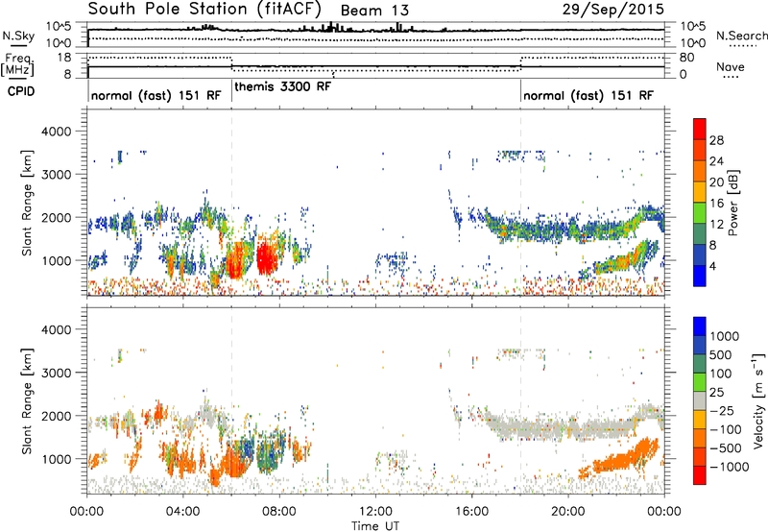Click the themis 3300 RF mode label

[282, 86]
